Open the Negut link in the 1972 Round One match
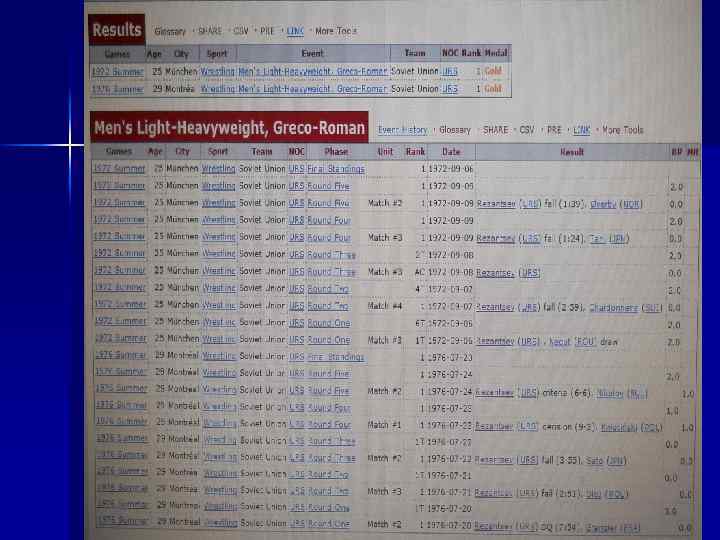720x540 pixels. point(559,342)
